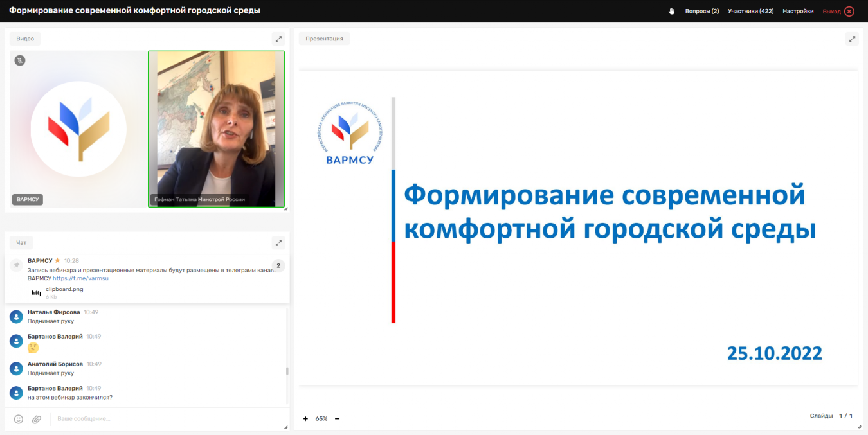Attach a file with the paperclip icon
The width and height of the screenshot is (868, 435).
37,419
